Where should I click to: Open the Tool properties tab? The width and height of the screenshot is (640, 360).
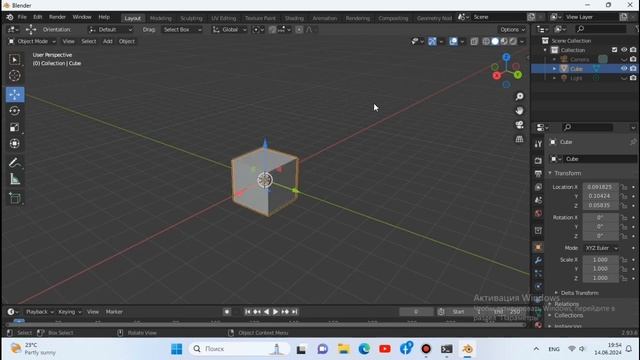coord(538,144)
